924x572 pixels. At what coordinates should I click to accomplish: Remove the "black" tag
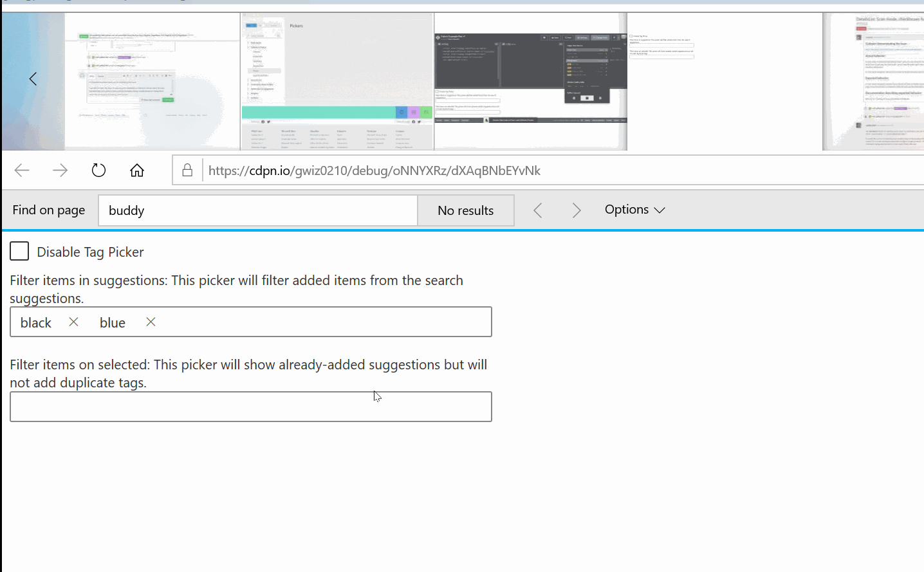[x=73, y=322]
